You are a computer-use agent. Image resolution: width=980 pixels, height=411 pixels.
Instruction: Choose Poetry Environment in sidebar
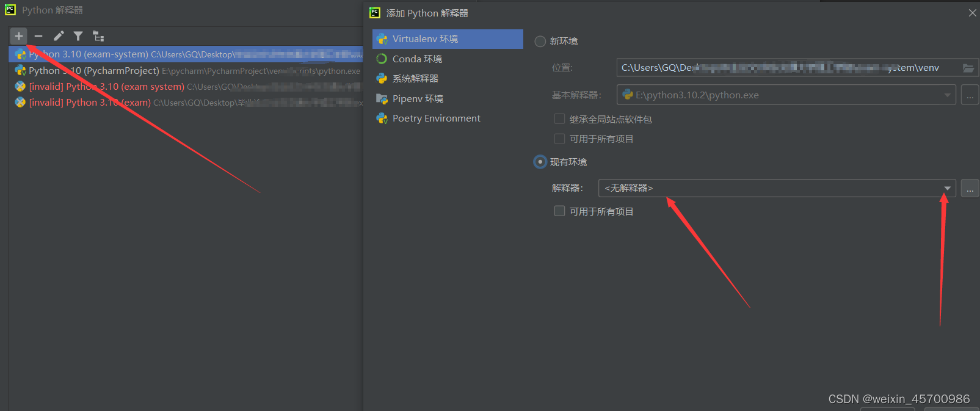(x=448, y=118)
